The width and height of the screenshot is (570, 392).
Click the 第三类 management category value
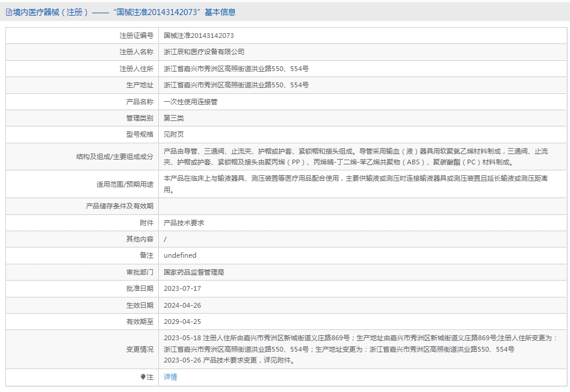point(173,118)
